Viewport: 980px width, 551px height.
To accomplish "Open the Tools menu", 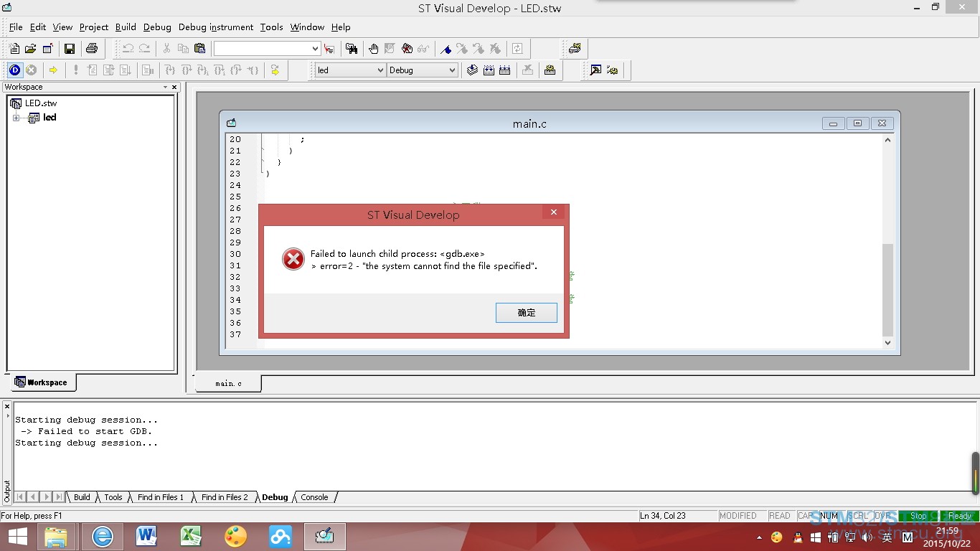I will [x=271, y=27].
